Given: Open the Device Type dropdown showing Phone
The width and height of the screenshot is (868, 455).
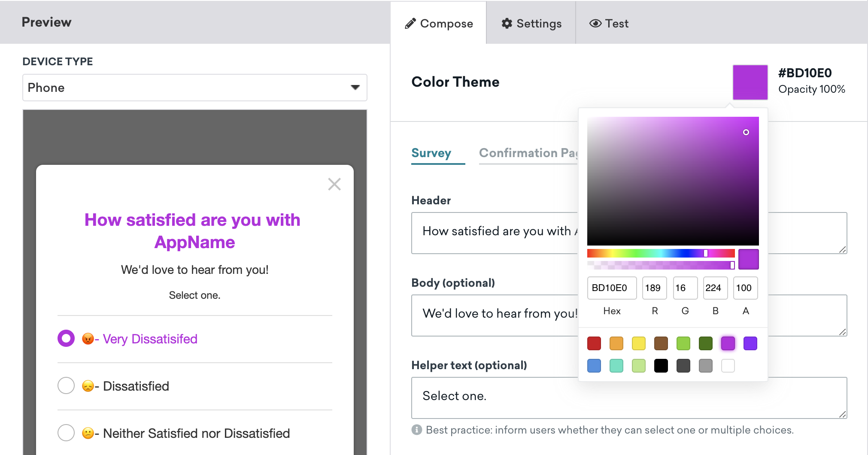Looking at the screenshot, I should (195, 88).
